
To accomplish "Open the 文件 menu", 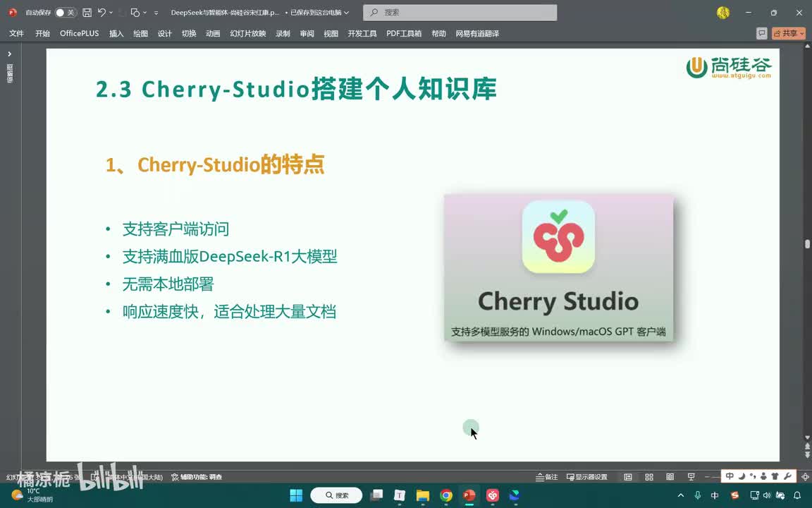I will pos(16,33).
